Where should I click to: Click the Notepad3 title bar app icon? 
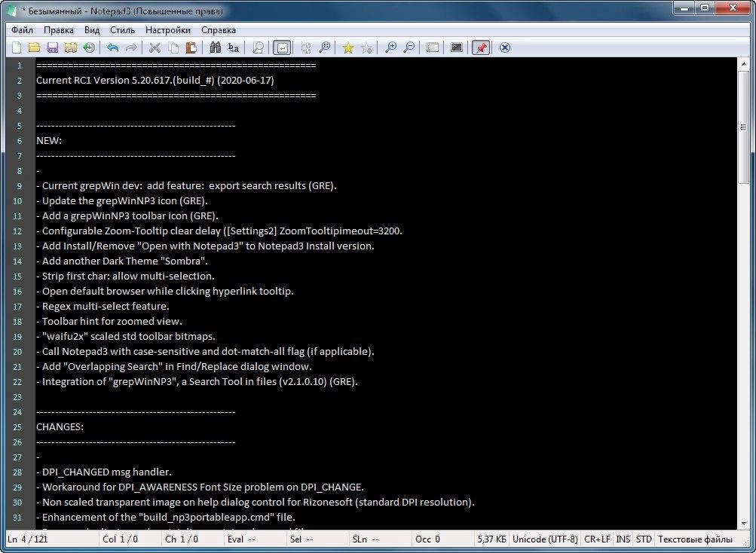[11, 10]
